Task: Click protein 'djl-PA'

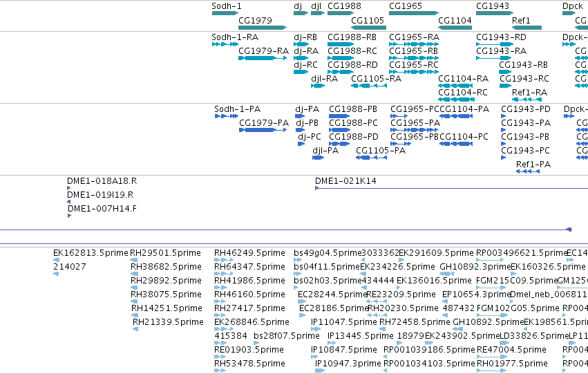Action: (325, 151)
